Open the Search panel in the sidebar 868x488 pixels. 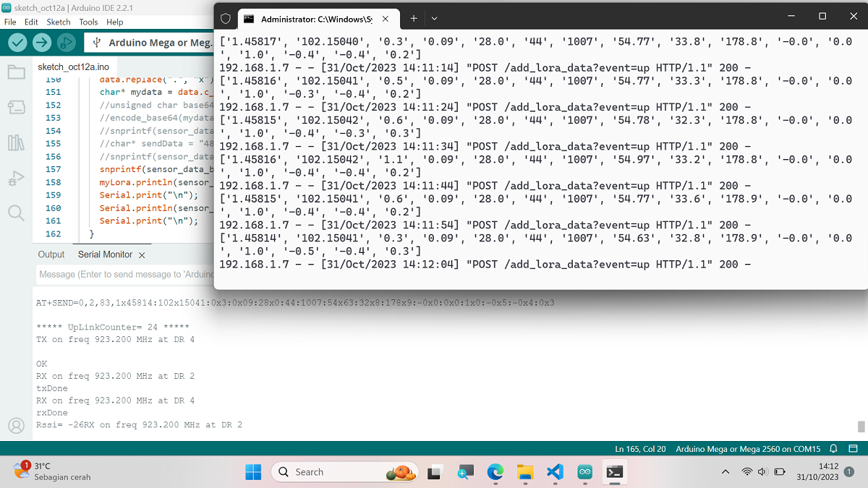click(16, 213)
